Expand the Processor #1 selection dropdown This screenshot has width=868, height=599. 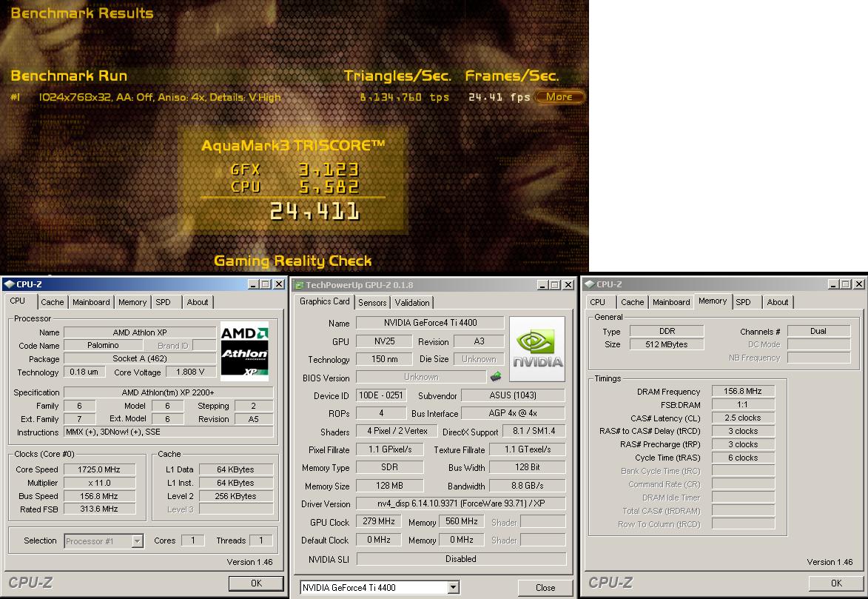coord(138,541)
